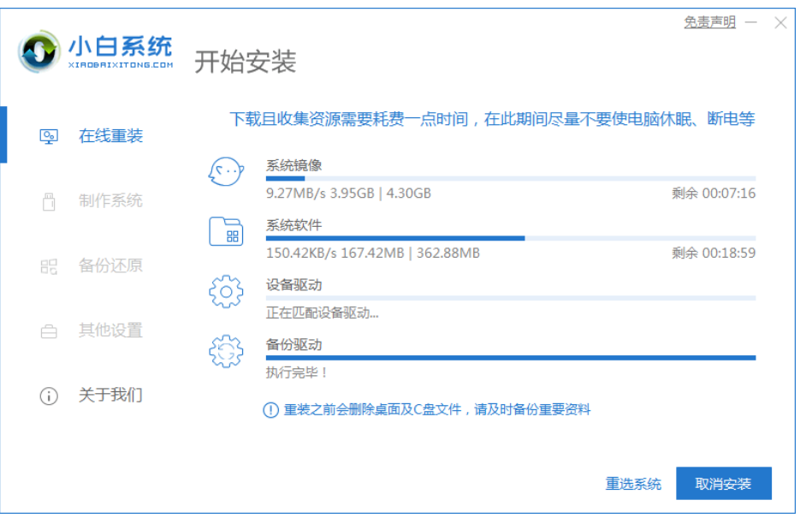
Task: Click the 关于我们 info icon
Action: 49,396
